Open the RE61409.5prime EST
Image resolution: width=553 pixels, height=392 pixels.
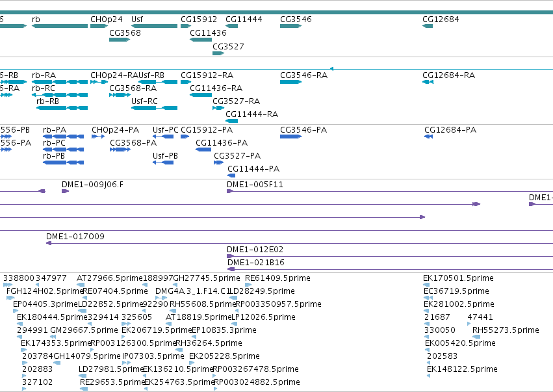click(248, 285)
